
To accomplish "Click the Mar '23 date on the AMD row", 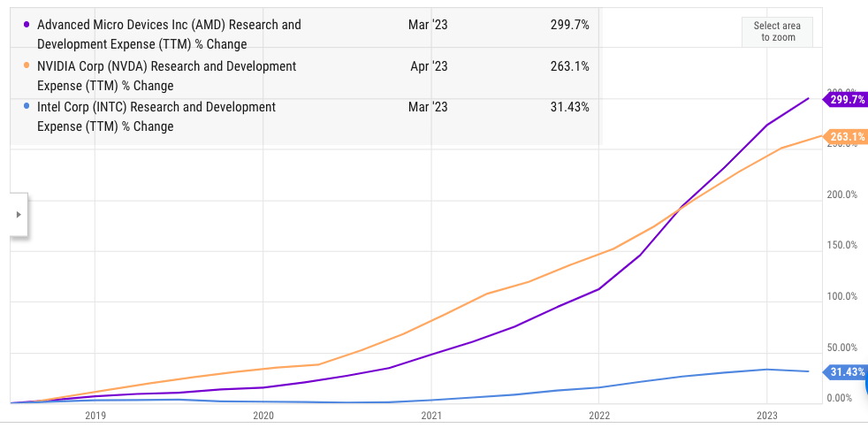I will [428, 25].
